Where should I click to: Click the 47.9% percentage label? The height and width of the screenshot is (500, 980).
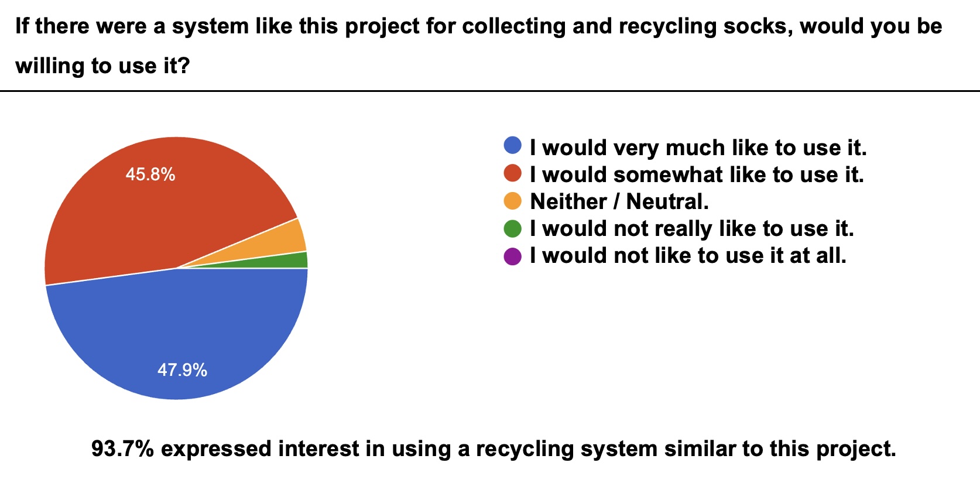[x=182, y=370]
